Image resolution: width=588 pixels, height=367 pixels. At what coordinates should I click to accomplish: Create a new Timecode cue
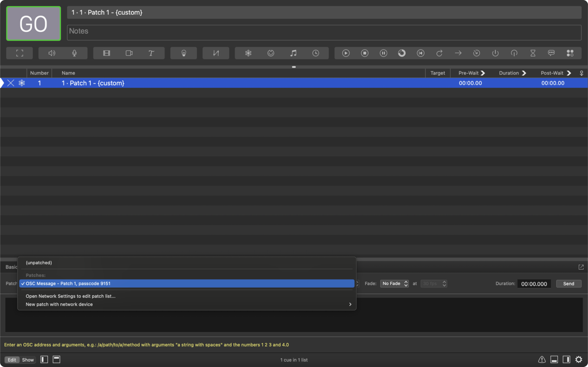(x=315, y=53)
